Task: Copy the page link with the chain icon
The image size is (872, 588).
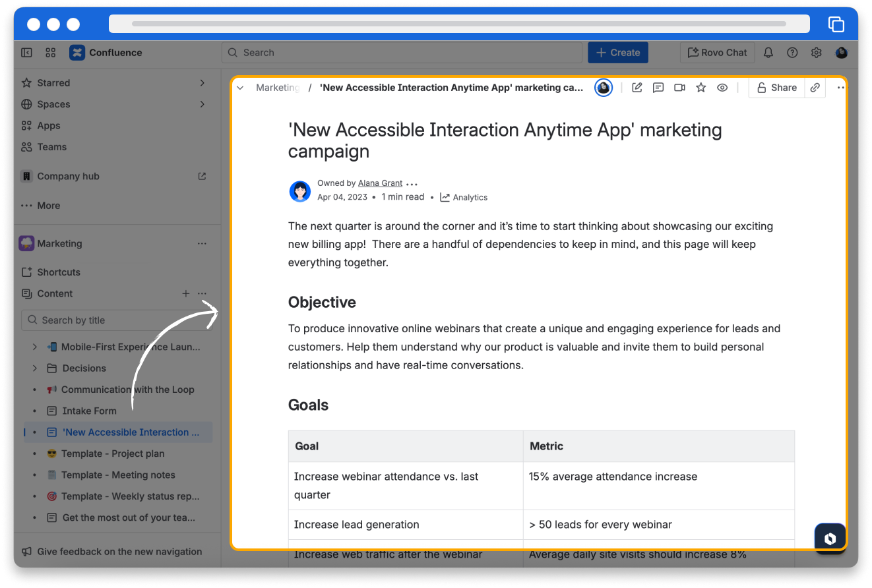Action: 815,88
